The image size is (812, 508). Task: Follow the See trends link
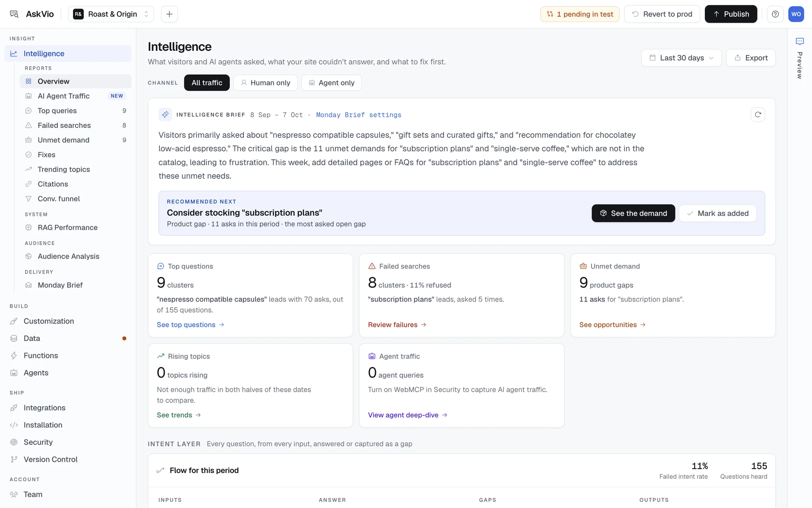tap(179, 415)
